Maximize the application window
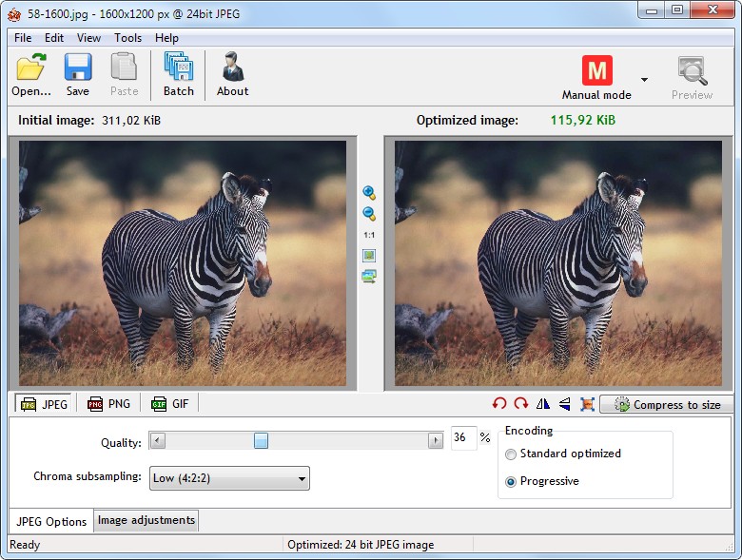 677,10
